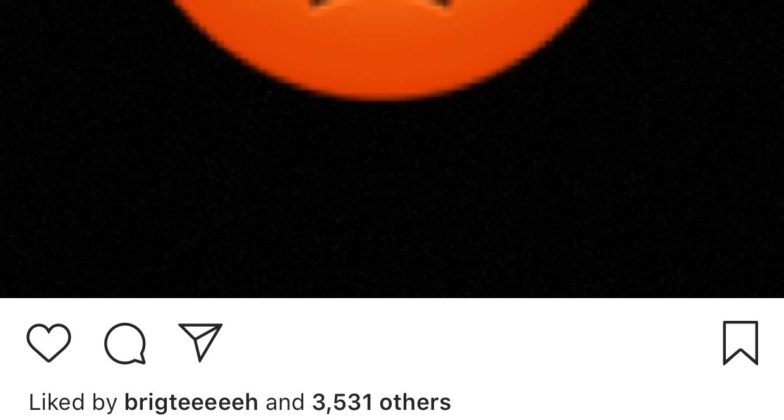The image size is (784, 420).
Task: Add a comment using the bubble icon
Action: pos(125,343)
